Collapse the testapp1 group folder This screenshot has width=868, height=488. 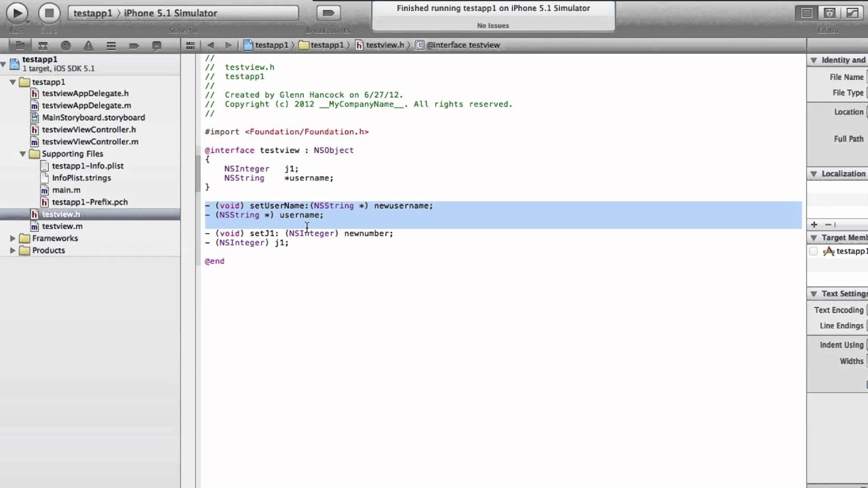tap(12, 82)
